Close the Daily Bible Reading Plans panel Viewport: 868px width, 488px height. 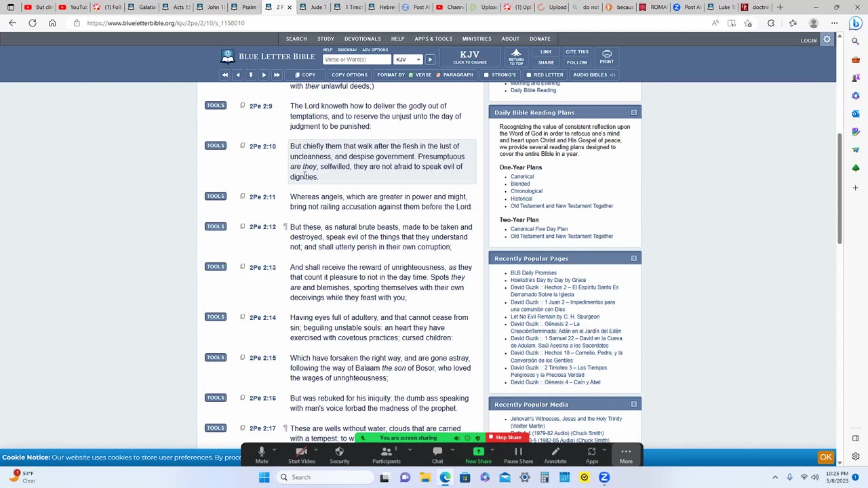[633, 113]
